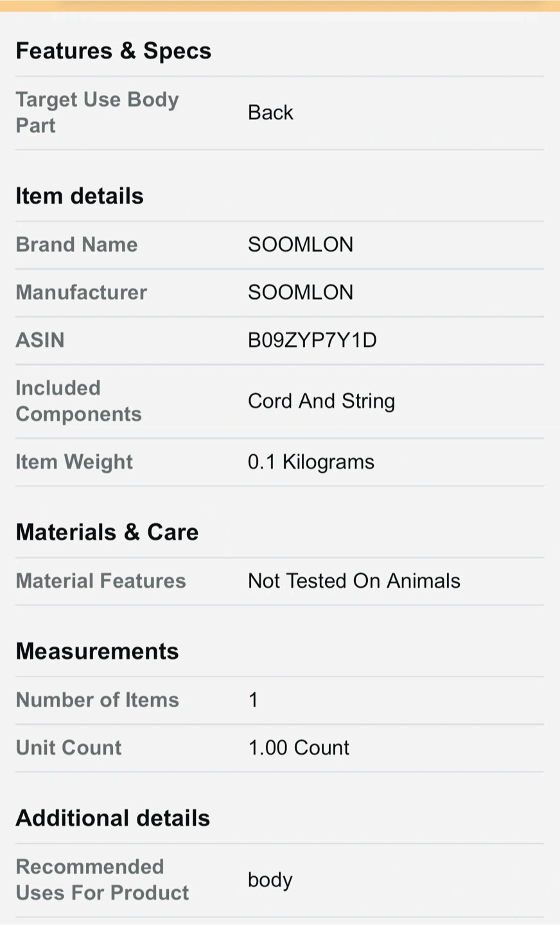Click the Brand Name label

76,245
